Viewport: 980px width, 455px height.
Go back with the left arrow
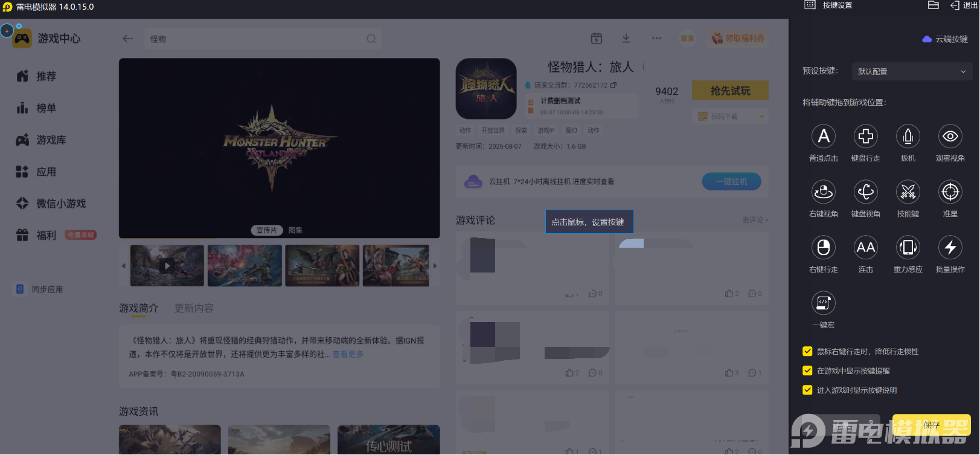128,39
